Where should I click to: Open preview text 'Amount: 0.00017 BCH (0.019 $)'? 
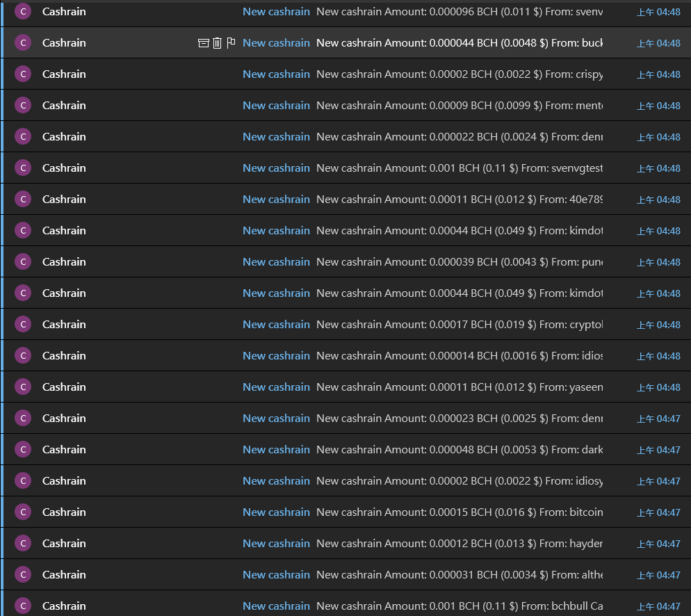tap(460, 325)
